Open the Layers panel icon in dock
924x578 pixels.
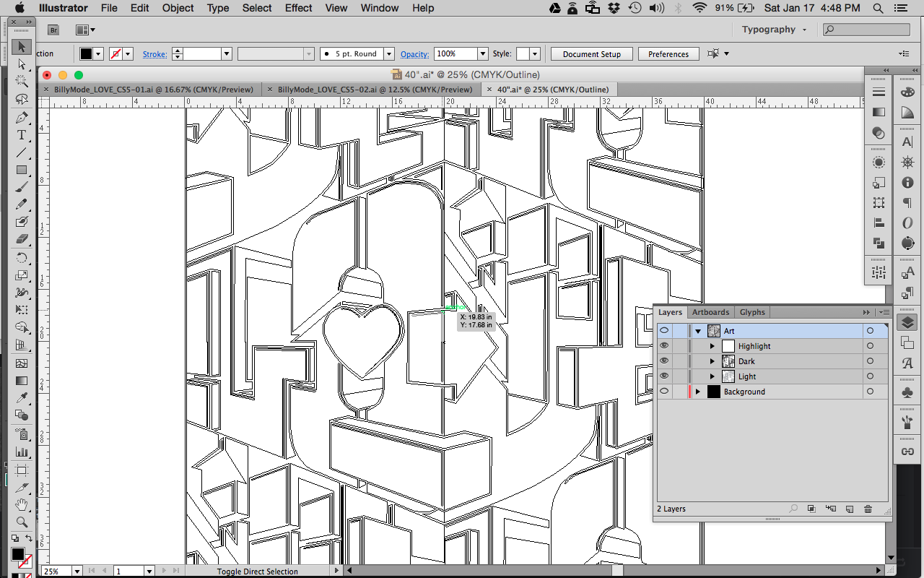[907, 323]
